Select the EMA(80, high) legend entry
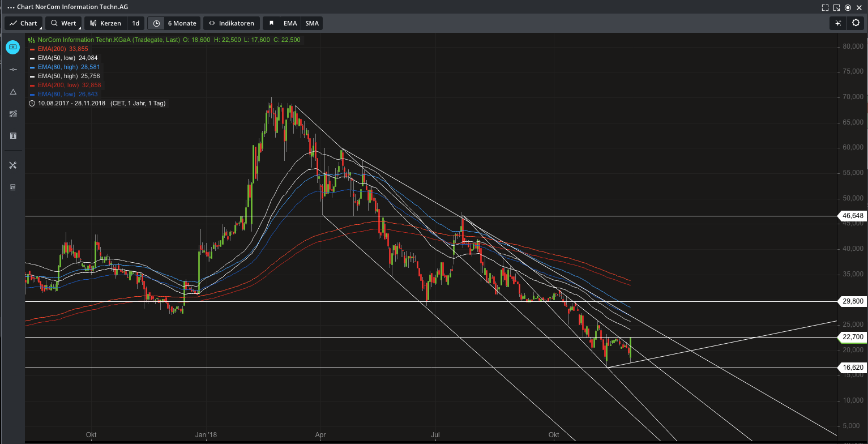868x444 pixels. point(69,67)
